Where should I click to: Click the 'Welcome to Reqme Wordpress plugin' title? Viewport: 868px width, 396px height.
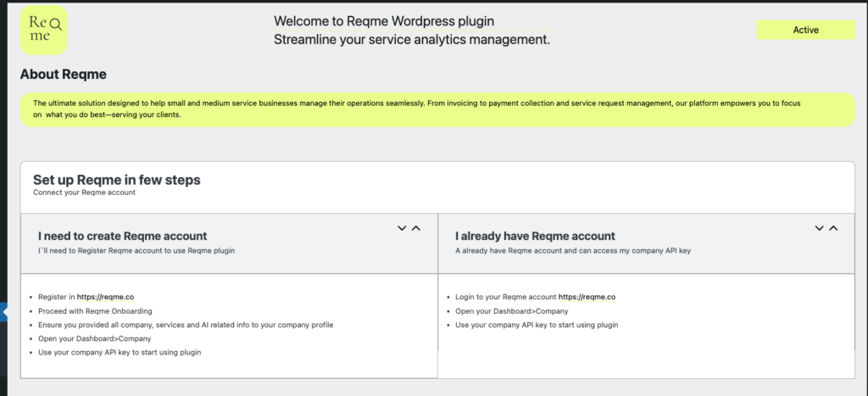tap(384, 21)
